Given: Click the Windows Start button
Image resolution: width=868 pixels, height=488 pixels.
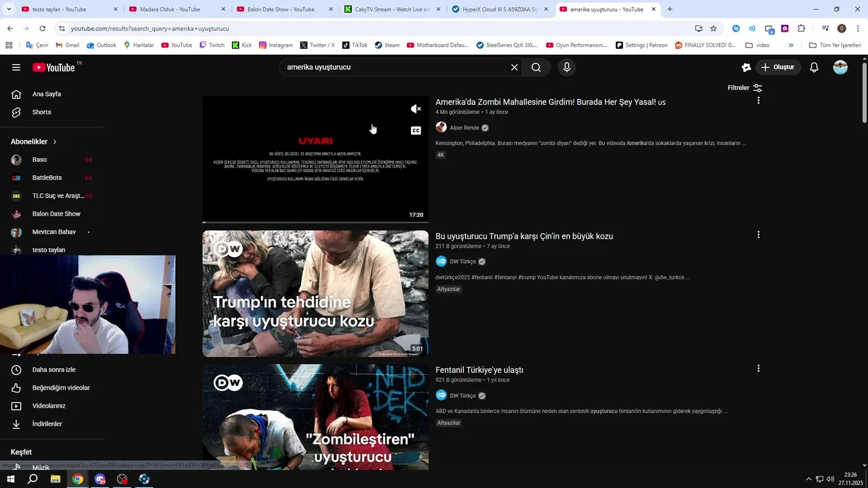Looking at the screenshot, I should (x=10, y=479).
